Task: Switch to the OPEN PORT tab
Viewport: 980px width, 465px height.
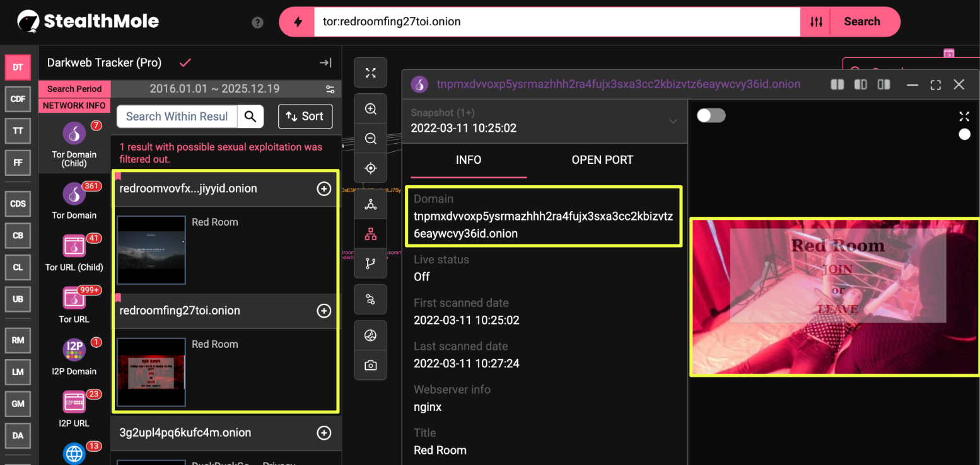Action: click(602, 160)
